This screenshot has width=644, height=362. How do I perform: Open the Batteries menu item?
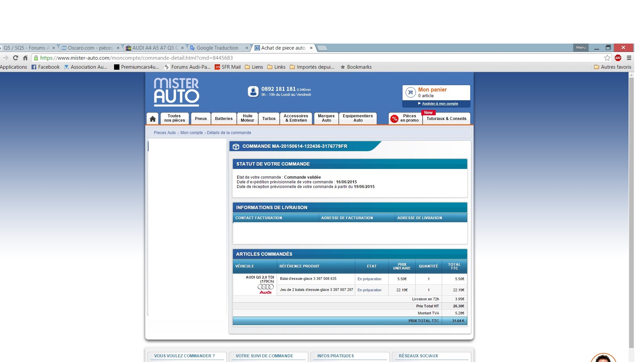click(224, 119)
